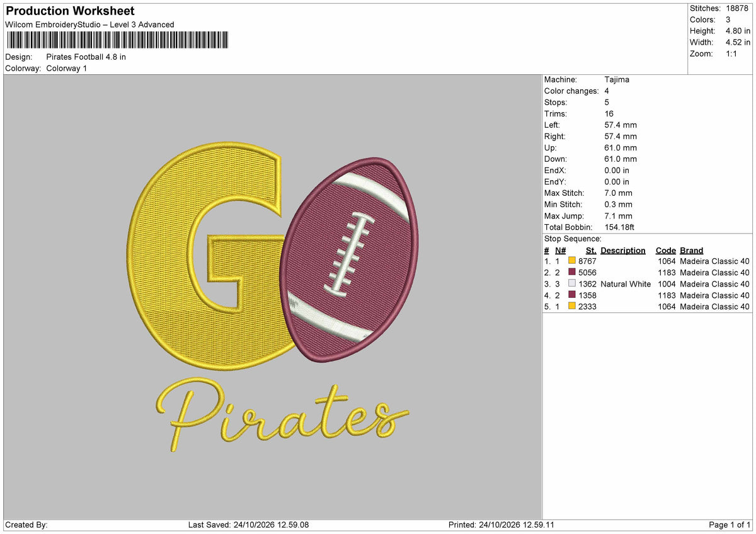Click the yellow swatch in the 8767 stitch row

572,261
